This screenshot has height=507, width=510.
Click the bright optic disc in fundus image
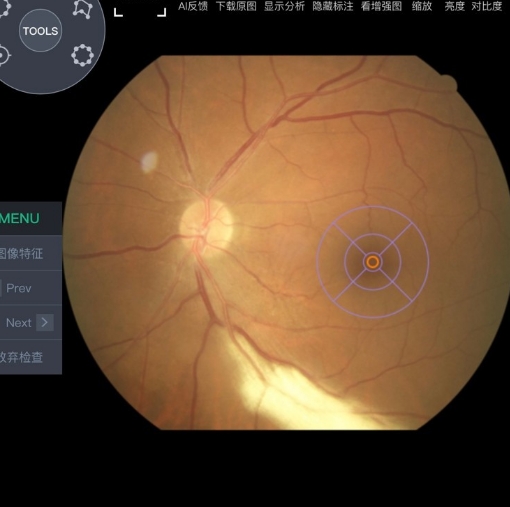(206, 228)
